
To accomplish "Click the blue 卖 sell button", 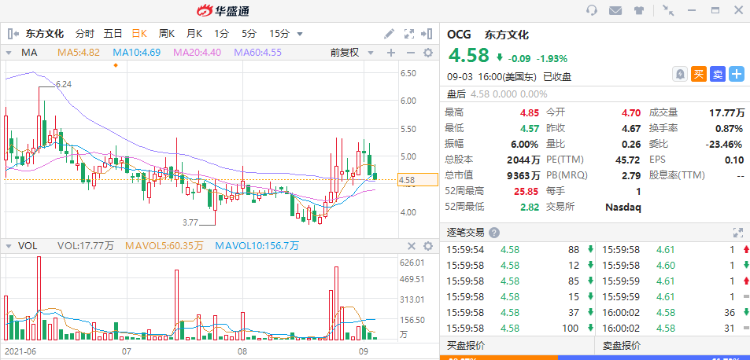I will (718, 74).
